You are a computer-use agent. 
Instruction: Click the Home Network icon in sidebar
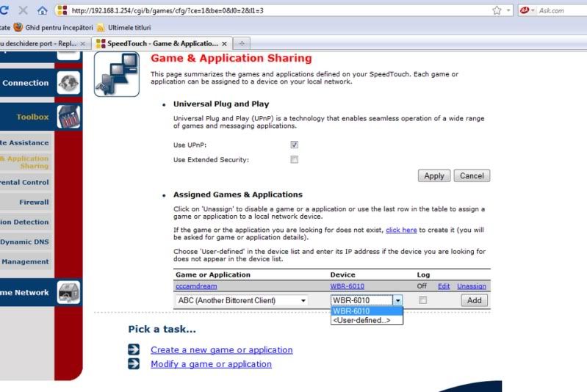[x=68, y=292]
